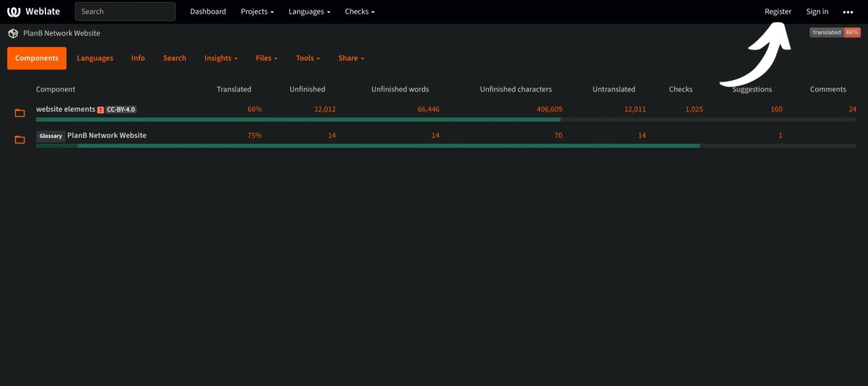The height and width of the screenshot is (386, 868).
Task: Click website elements translation progress bar
Action: [x=446, y=119]
